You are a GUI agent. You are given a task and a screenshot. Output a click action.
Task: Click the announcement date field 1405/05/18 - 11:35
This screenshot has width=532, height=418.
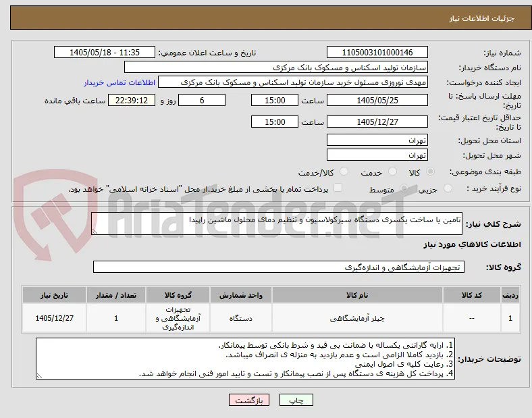105,52
